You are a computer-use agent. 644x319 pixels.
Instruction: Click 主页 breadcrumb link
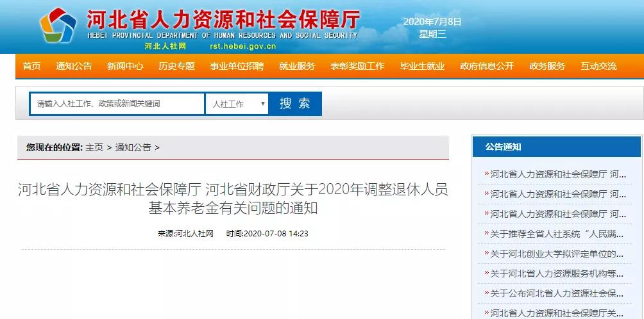[94, 147]
